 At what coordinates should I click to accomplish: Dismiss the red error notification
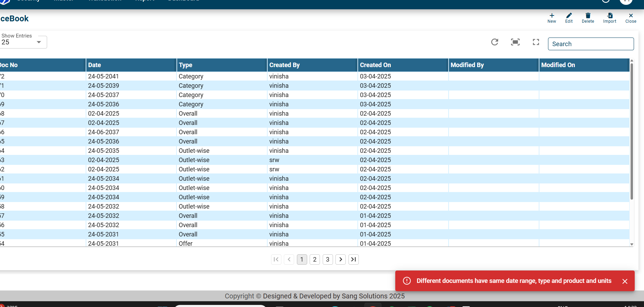[625, 281]
